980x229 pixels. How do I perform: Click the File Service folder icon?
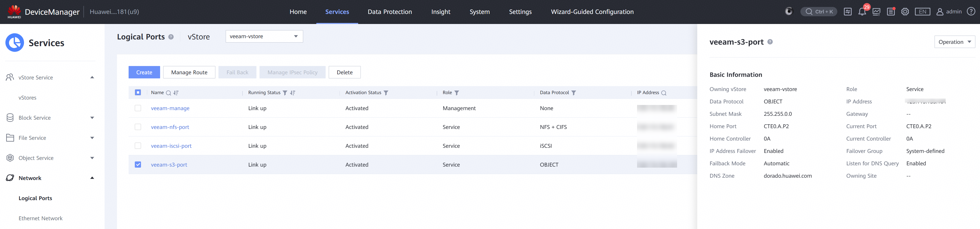[x=10, y=138]
